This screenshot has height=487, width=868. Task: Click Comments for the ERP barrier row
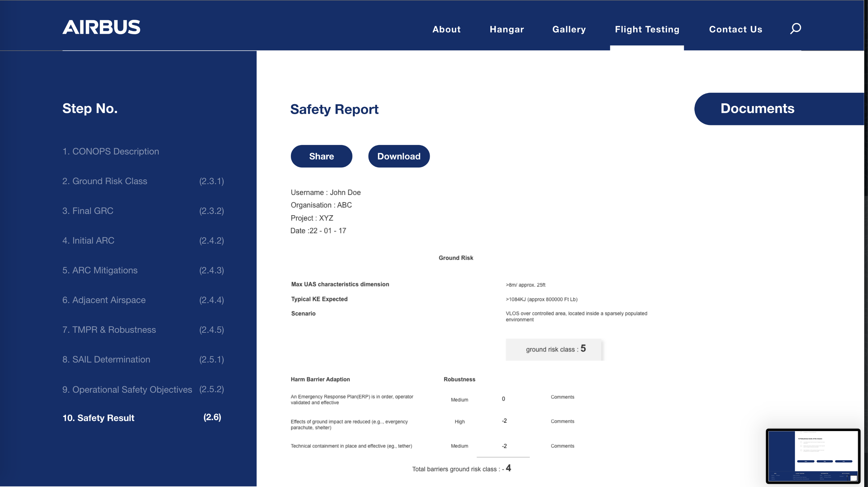562,397
